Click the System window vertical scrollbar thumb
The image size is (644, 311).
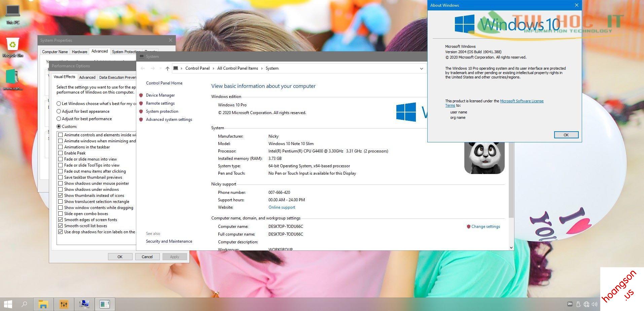511,180
